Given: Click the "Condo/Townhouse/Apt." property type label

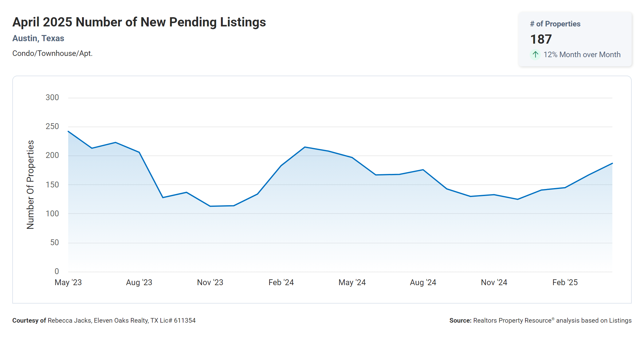Looking at the screenshot, I should (52, 53).
